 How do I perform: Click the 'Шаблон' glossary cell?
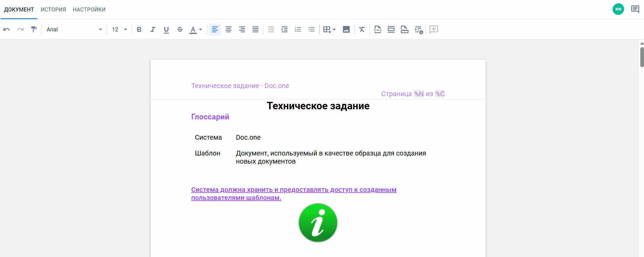tap(208, 153)
